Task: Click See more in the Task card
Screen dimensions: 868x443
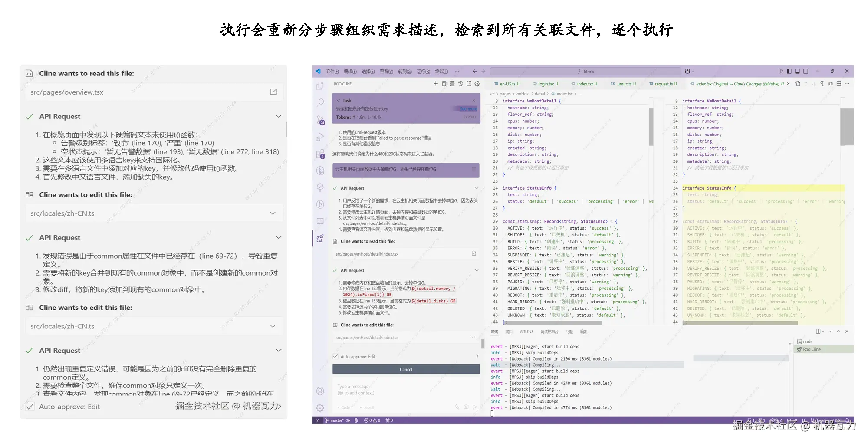Action: point(468,109)
